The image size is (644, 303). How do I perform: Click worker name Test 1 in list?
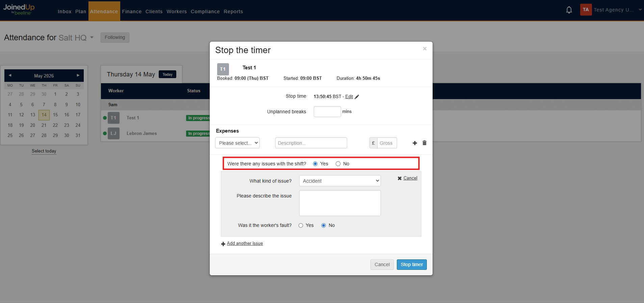133,118
